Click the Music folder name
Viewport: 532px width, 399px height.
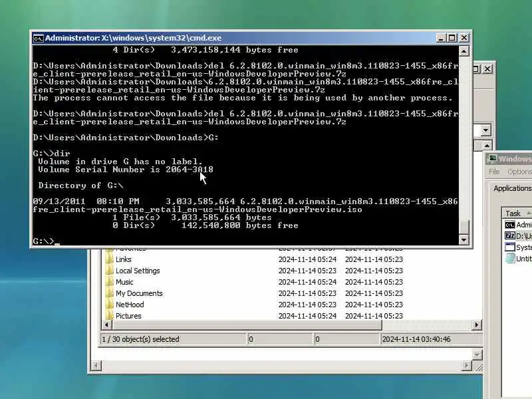pyautogui.click(x=124, y=282)
